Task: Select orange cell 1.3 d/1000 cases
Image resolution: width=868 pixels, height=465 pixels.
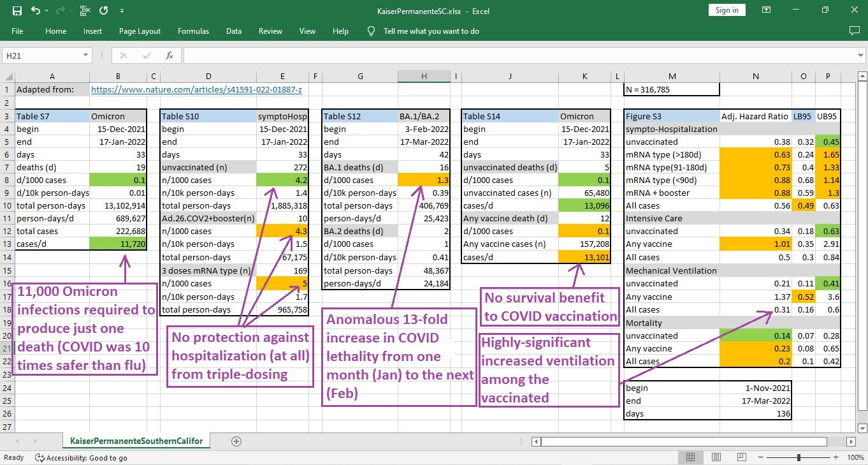Action: 424,180
